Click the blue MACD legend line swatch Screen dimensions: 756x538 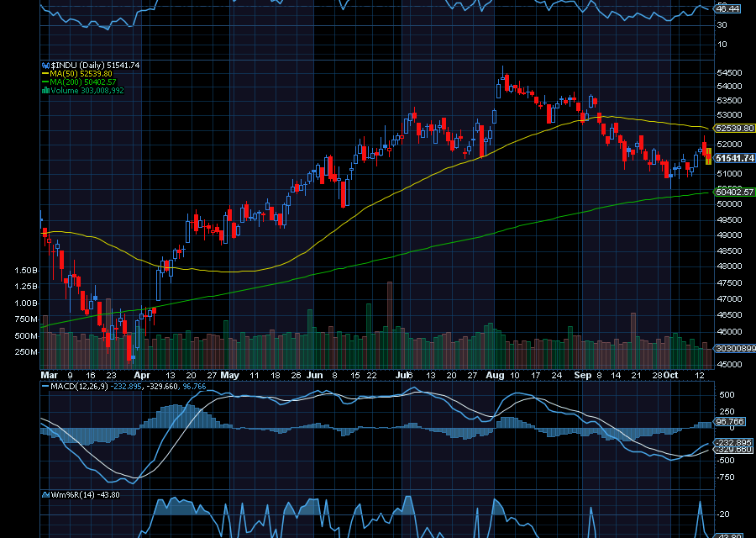pyautogui.click(x=45, y=387)
